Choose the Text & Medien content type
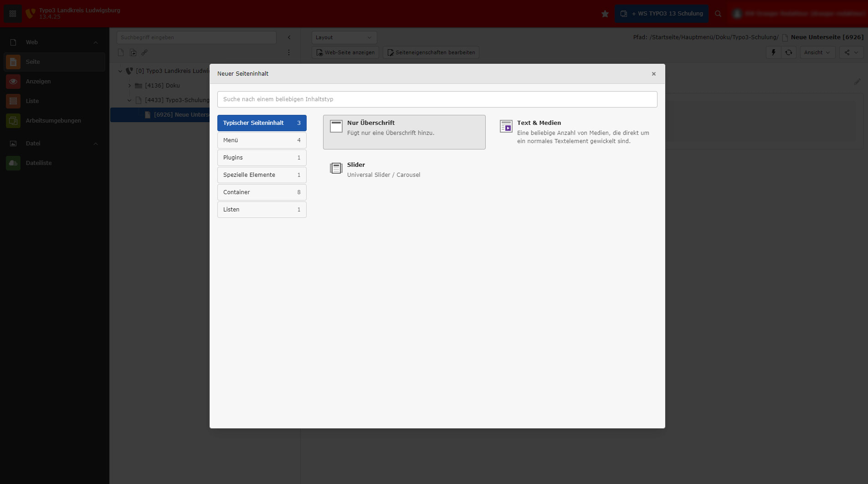Screen dimensions: 868x484 point(575,132)
